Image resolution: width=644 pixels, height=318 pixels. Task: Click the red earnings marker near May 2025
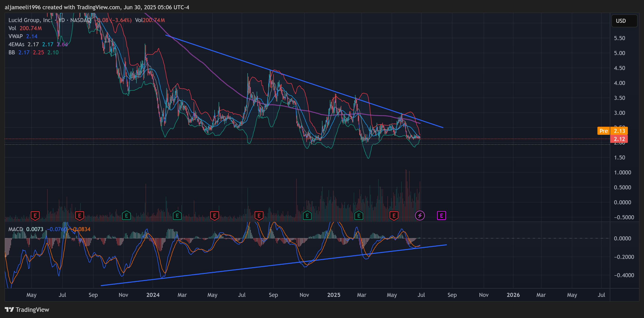pyautogui.click(x=394, y=215)
